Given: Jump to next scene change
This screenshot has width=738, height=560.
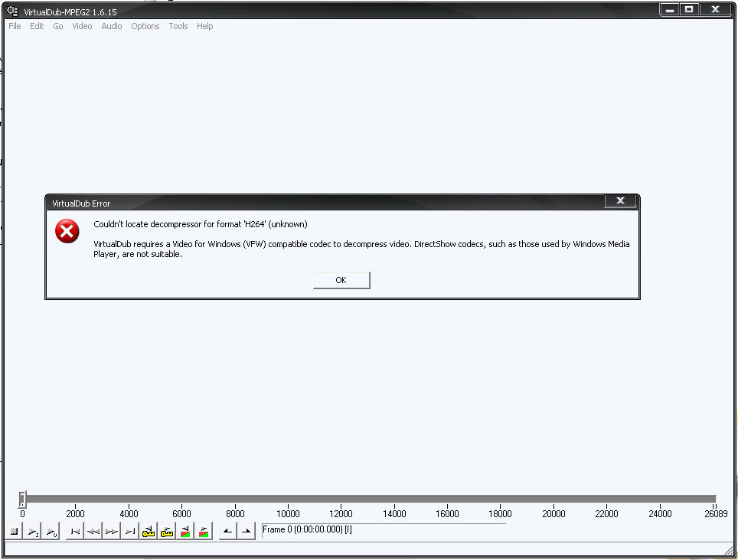Looking at the screenshot, I should coord(204,532).
